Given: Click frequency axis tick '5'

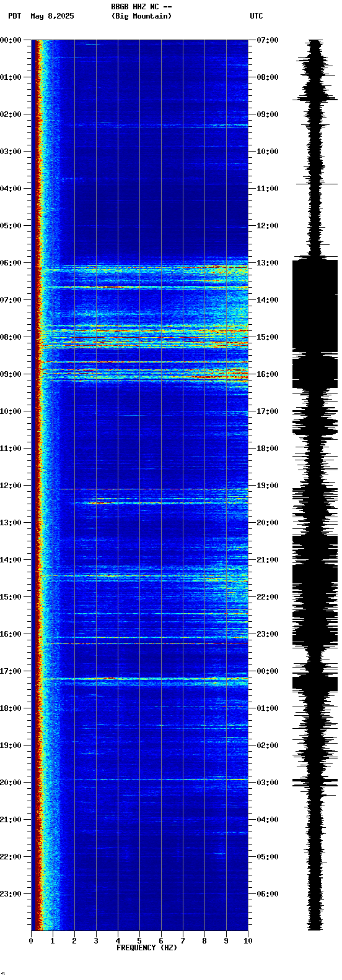Looking at the screenshot, I should 139,941.
